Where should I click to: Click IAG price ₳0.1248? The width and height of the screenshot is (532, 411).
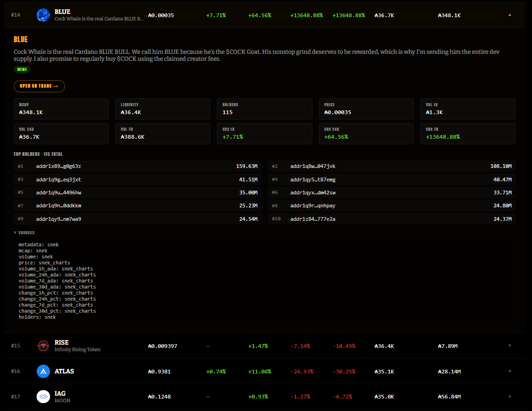(x=159, y=397)
